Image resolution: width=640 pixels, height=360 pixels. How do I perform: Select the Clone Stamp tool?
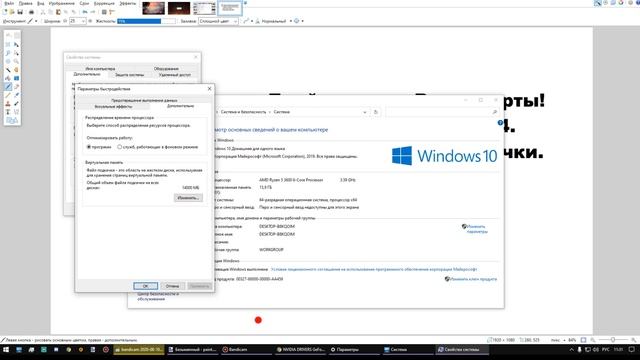coord(8,103)
